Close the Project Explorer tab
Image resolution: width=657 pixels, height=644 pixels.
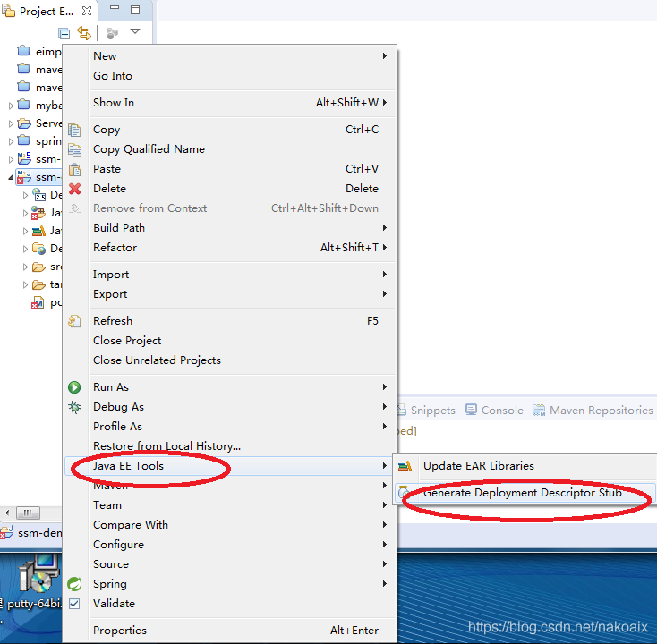coord(87,11)
